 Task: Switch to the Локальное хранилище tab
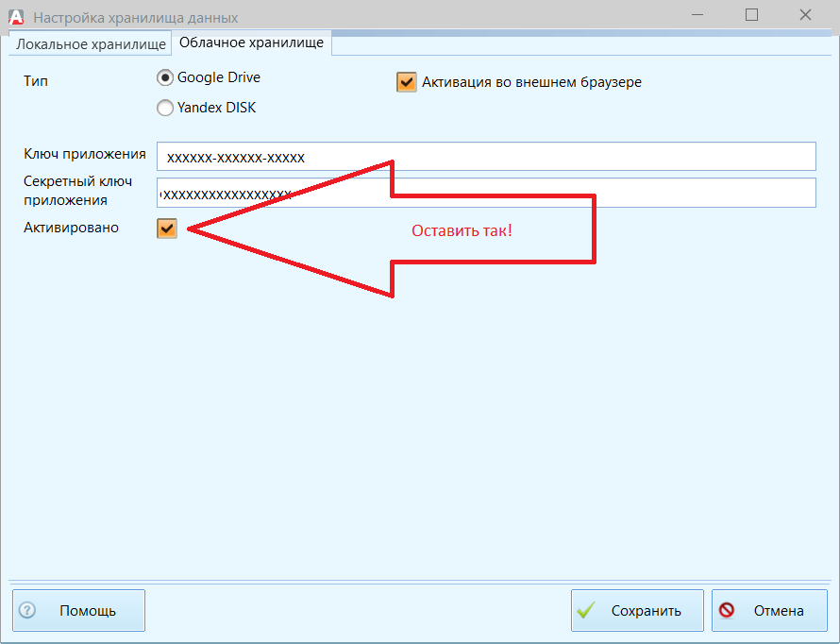pos(91,44)
